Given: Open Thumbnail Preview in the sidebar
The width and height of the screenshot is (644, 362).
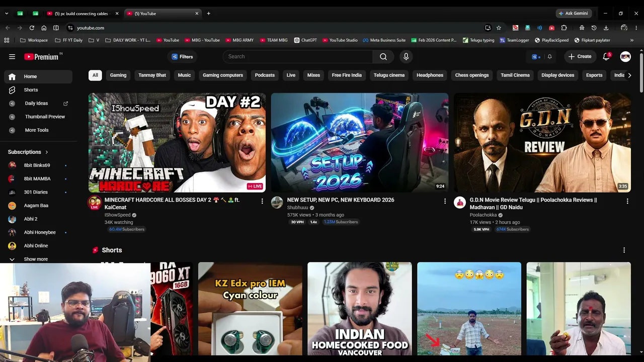Looking at the screenshot, I should tap(38, 117).
